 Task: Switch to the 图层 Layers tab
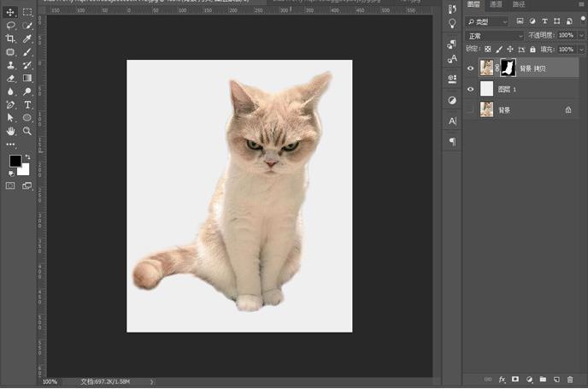coord(473,4)
